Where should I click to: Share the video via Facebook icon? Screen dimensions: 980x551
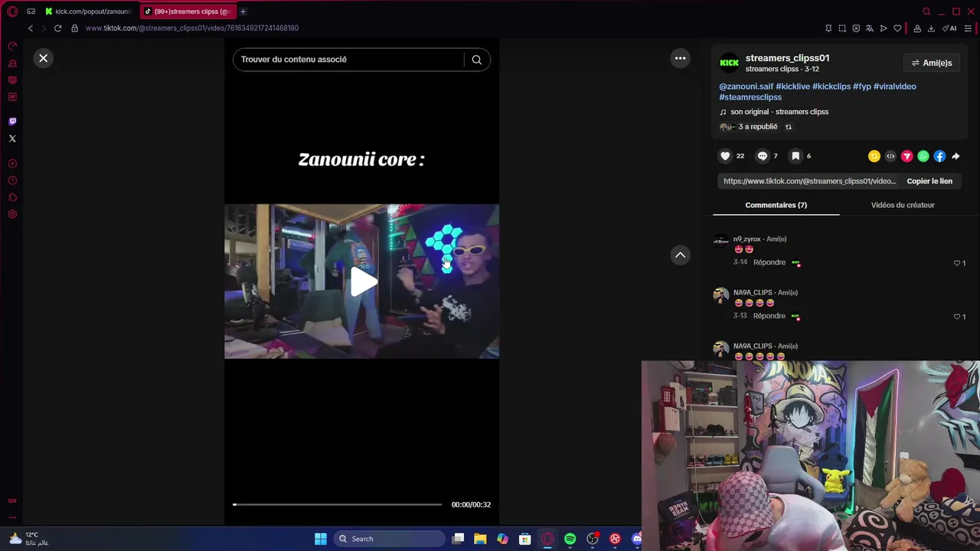pyautogui.click(x=939, y=156)
